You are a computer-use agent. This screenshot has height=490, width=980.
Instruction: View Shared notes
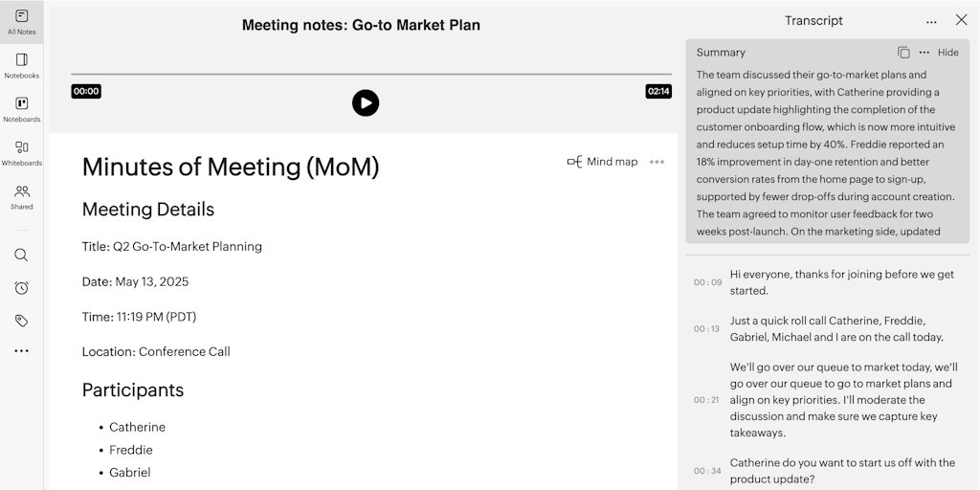(21, 197)
